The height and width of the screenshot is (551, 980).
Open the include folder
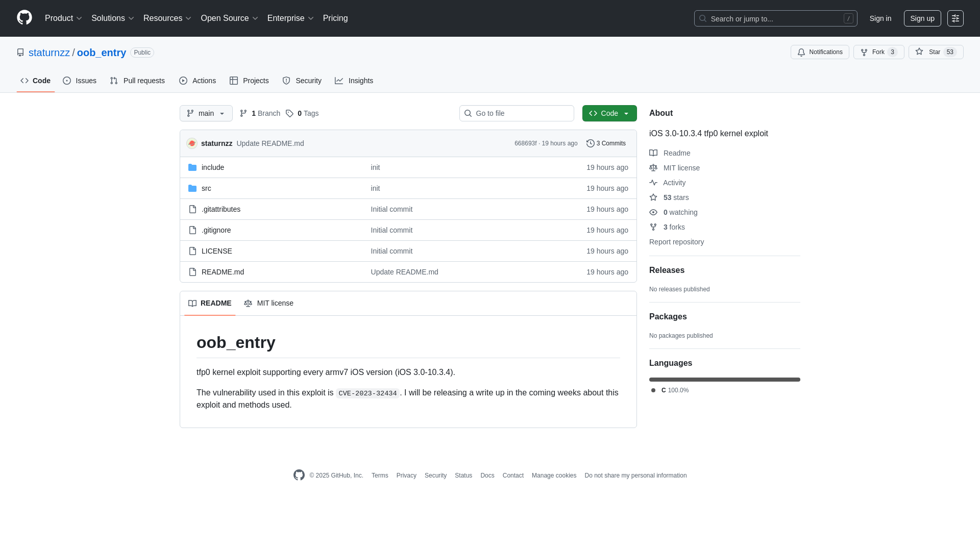[x=213, y=167]
